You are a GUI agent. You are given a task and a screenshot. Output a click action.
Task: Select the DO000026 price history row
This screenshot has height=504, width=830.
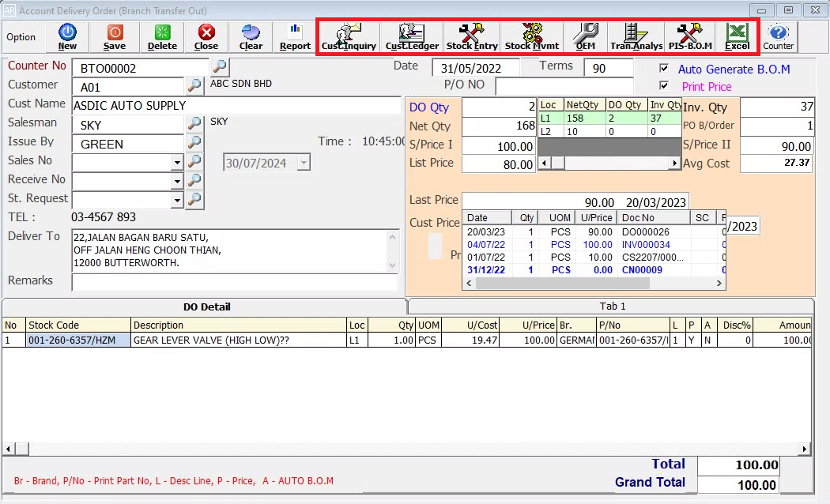(x=594, y=231)
